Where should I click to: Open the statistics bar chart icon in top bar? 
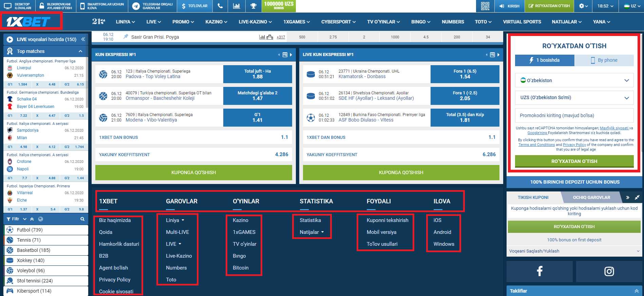(x=236, y=6)
